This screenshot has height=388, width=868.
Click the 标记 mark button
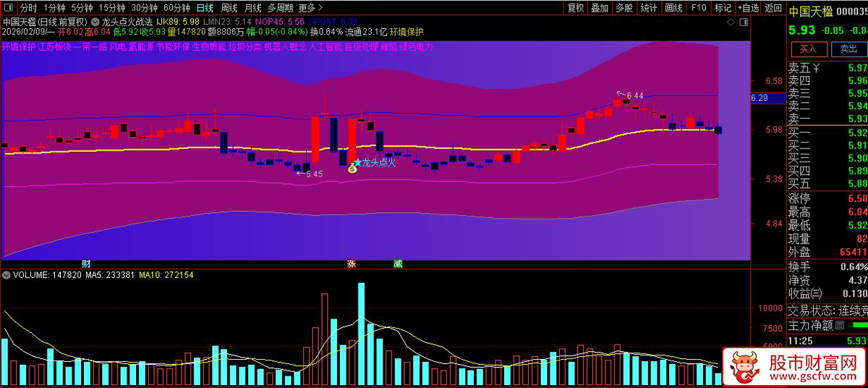[x=723, y=8]
